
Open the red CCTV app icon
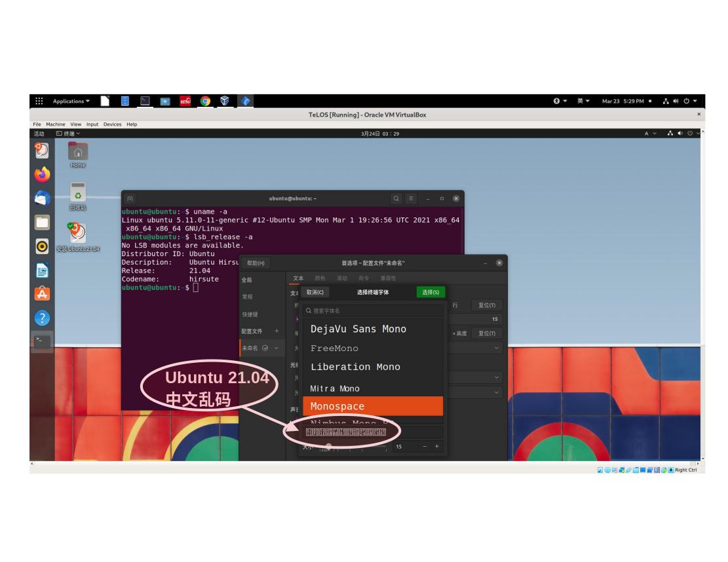pos(185,101)
